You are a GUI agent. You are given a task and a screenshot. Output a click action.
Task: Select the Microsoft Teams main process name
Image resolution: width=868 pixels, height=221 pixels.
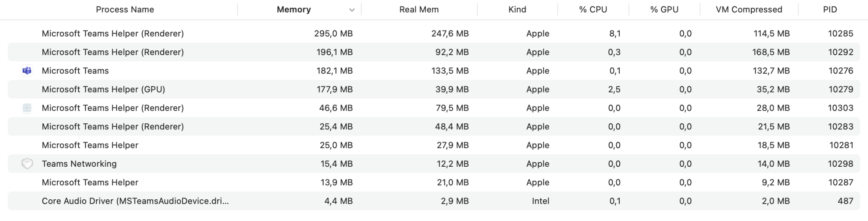coord(75,71)
